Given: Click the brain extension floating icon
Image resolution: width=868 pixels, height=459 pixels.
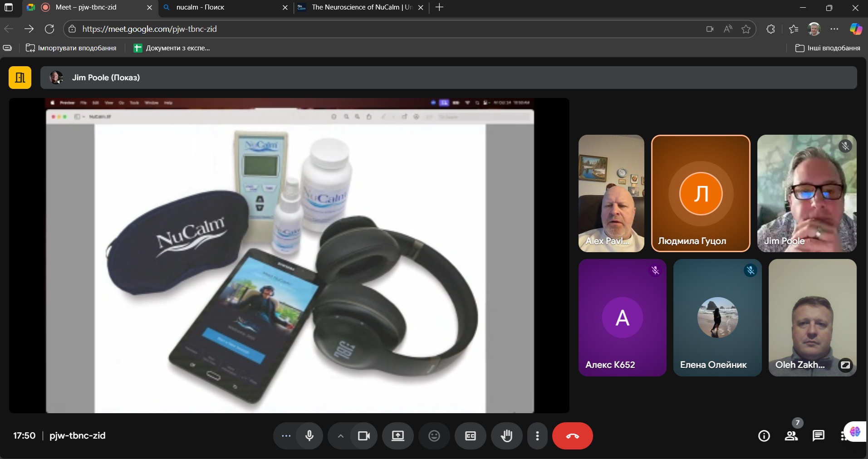Looking at the screenshot, I should click(x=855, y=431).
